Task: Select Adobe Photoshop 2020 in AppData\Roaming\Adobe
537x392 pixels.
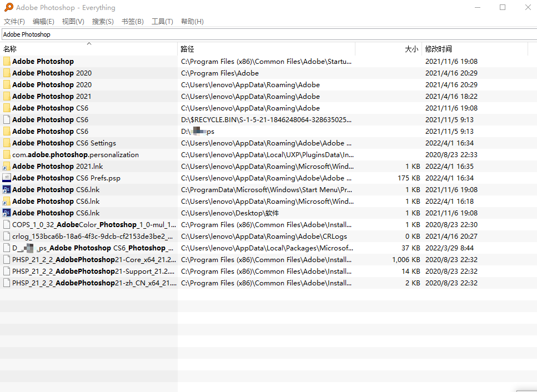Action: [52, 84]
